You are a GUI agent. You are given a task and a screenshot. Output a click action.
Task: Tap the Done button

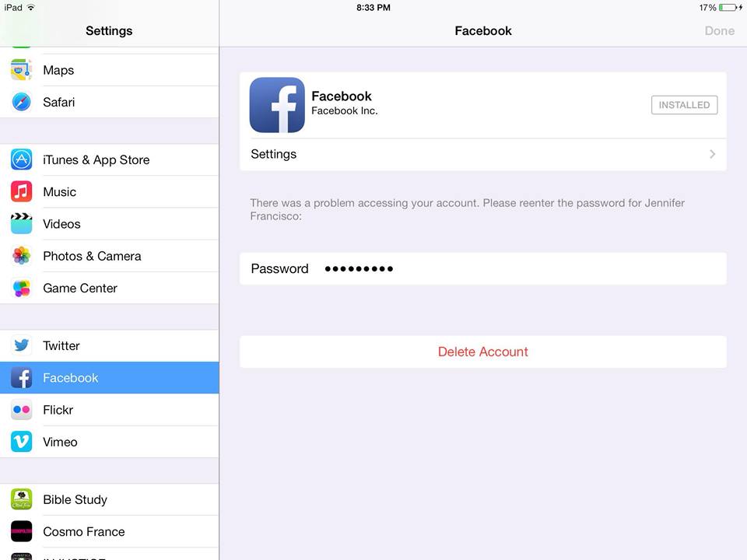pos(719,31)
